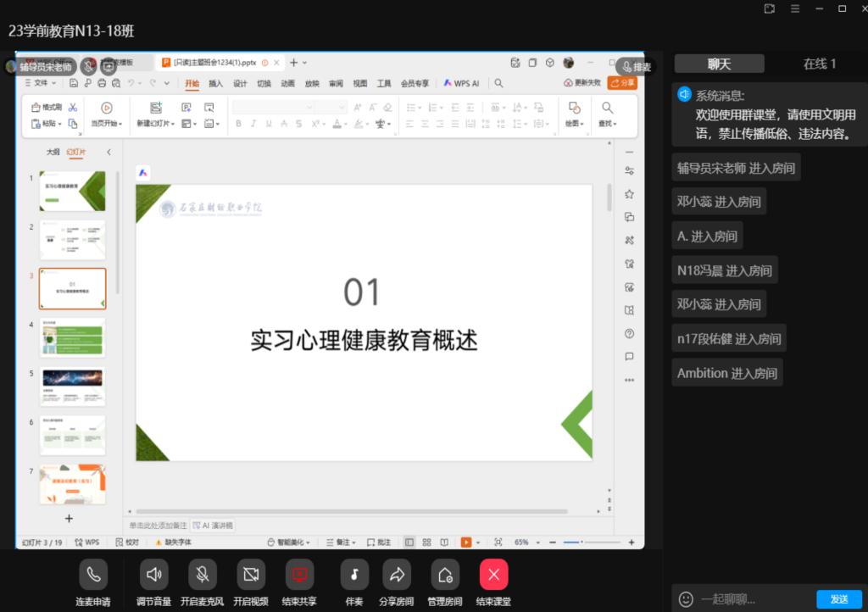Toggle 开启麦克风 microphone on
This screenshot has width=868, height=612.
pyautogui.click(x=202, y=575)
